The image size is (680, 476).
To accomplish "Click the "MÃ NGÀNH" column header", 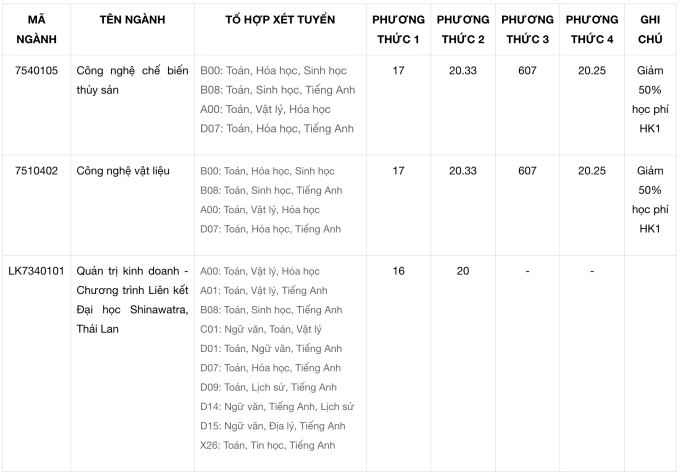I will [x=36, y=28].
